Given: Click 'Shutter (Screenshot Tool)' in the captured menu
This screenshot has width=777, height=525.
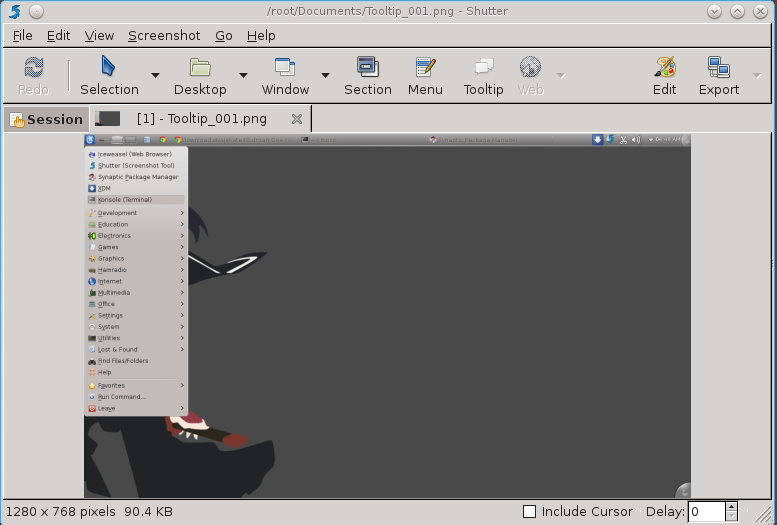Looking at the screenshot, I should click(136, 166).
